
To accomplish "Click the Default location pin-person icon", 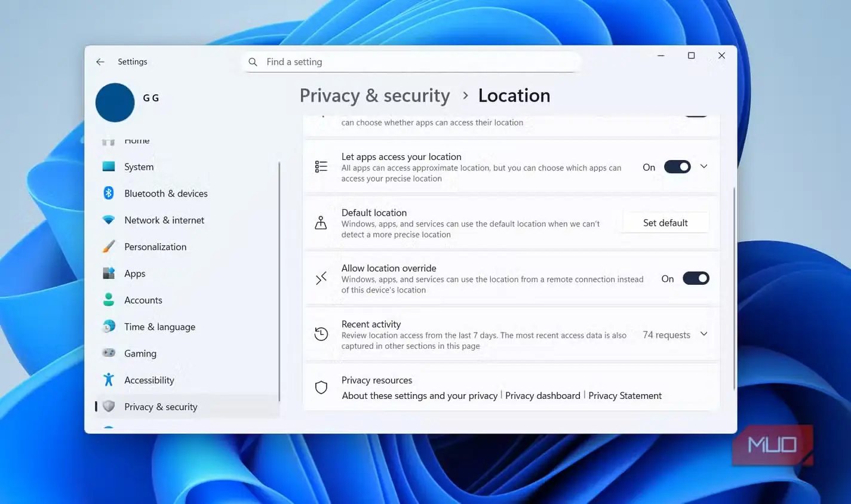I will (321, 223).
